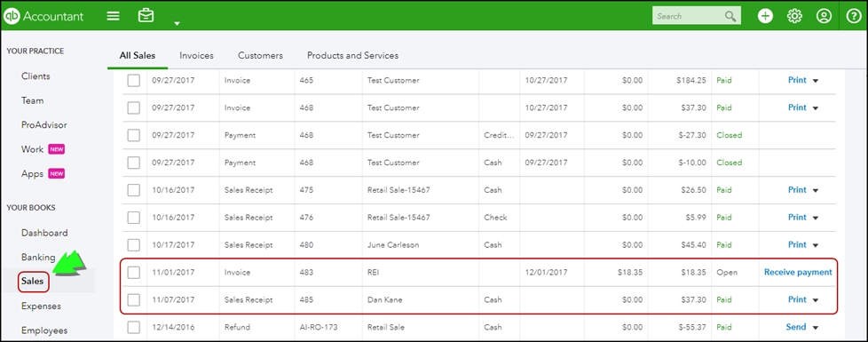Click Print for sales receipt 476

pos(797,218)
